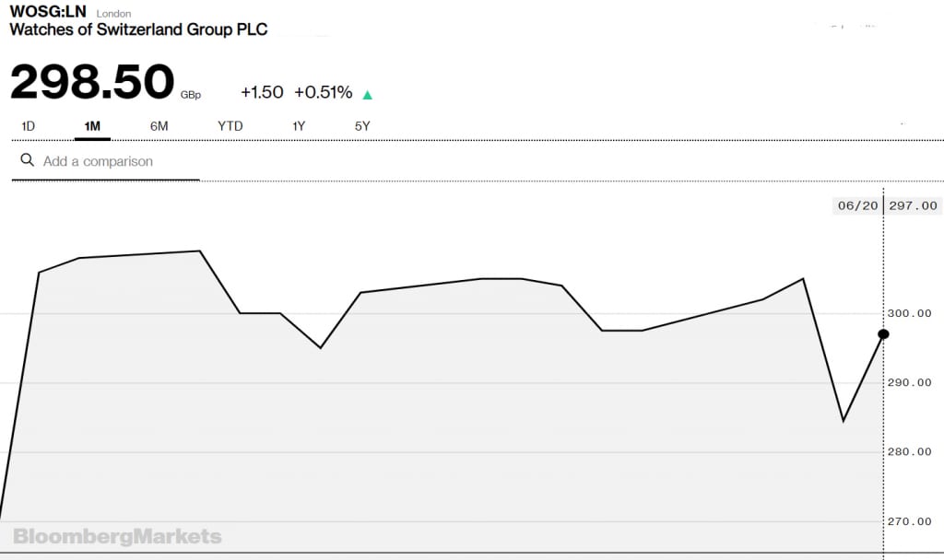This screenshot has height=560, width=944.
Task: Click the green up-triangle indicator
Action: [368, 94]
